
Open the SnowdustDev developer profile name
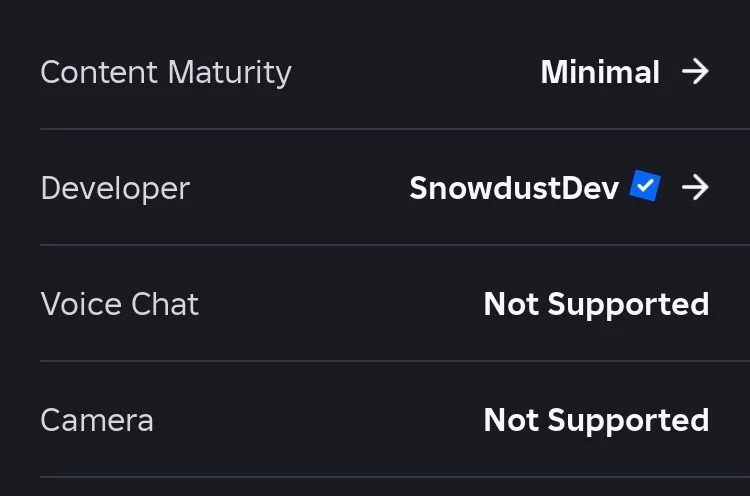[x=514, y=188]
